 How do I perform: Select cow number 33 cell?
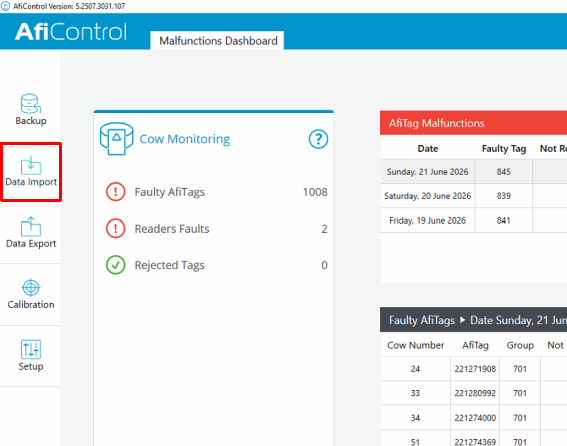tap(415, 393)
